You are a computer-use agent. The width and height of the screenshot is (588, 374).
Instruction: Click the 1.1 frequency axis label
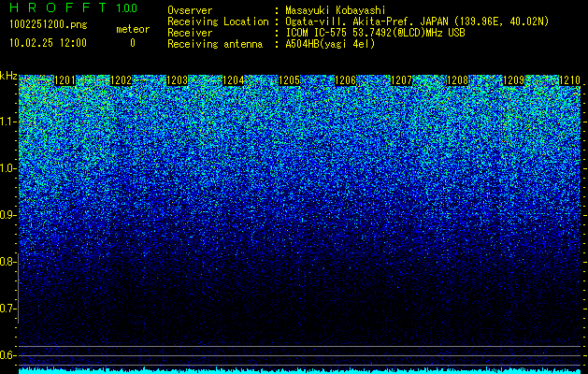pos(7,122)
